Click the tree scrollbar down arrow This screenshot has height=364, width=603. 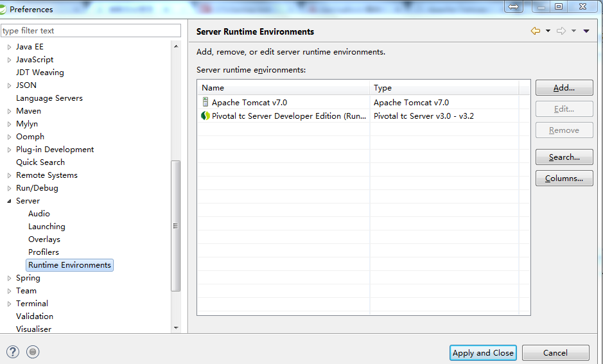[x=176, y=328]
